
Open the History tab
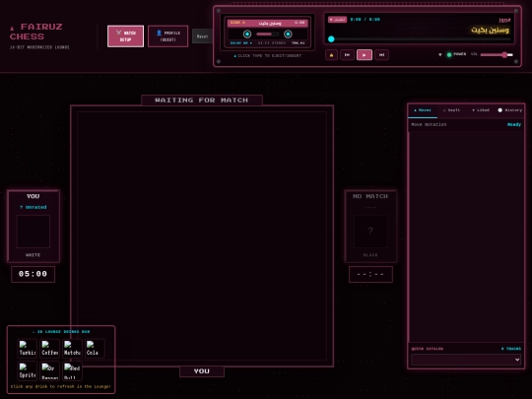pyautogui.click(x=509, y=110)
